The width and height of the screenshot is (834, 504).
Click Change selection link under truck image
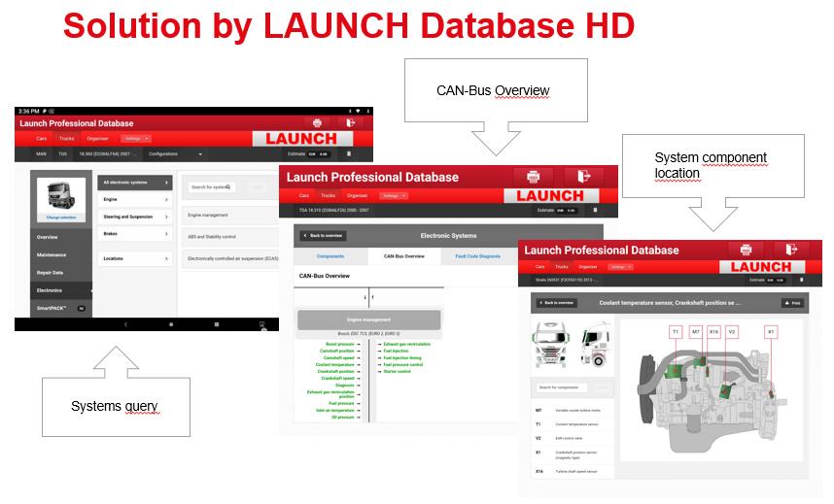point(61,218)
